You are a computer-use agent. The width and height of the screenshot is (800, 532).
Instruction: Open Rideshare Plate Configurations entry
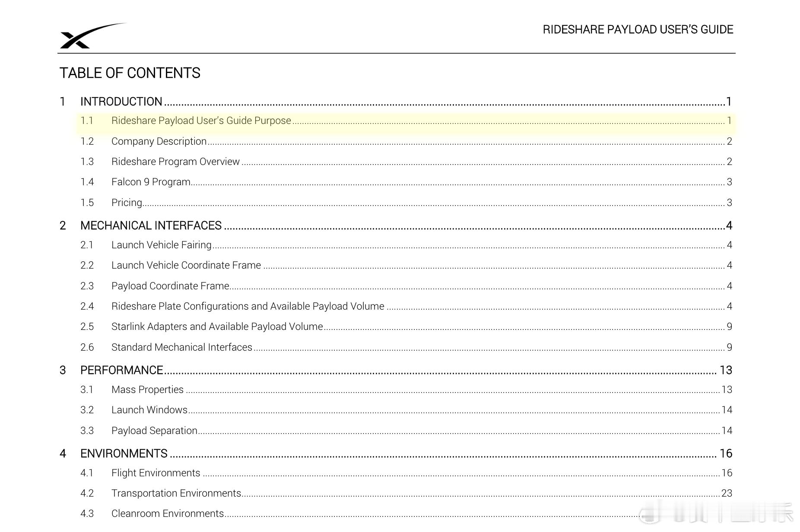[x=406, y=306]
